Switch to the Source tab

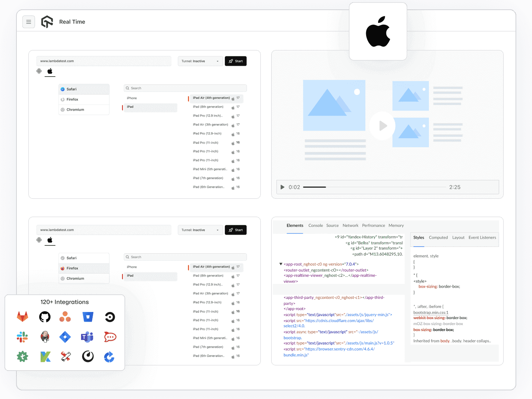[332, 226]
